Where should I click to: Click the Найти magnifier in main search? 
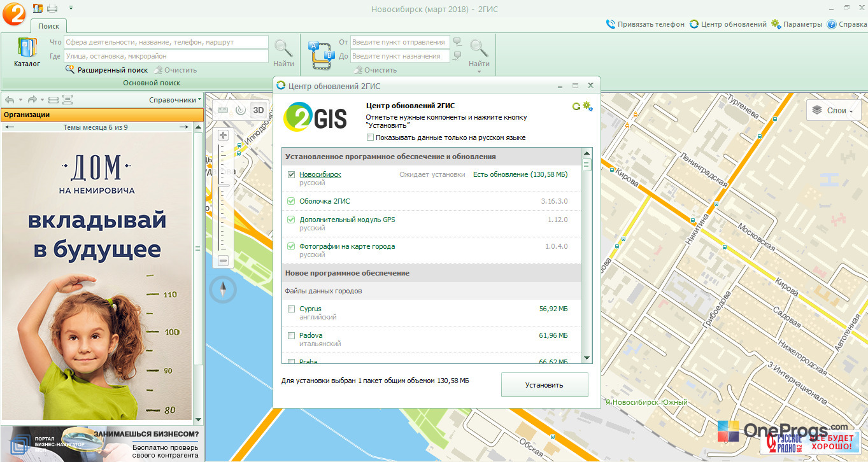283,53
